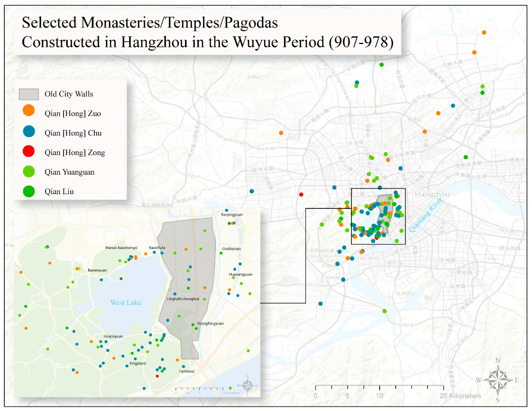Click the large compass rose icon
This screenshot has width=532, height=411.
coord(498,380)
